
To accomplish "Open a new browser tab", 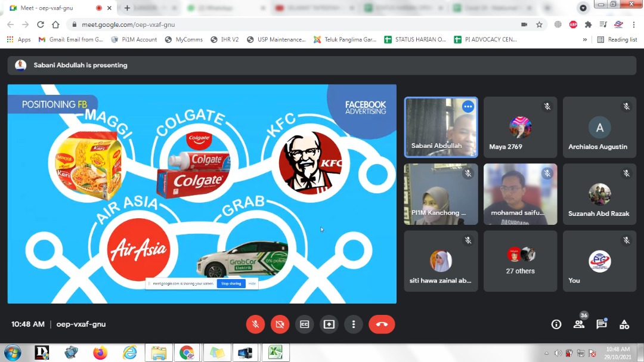I will 127,8.
